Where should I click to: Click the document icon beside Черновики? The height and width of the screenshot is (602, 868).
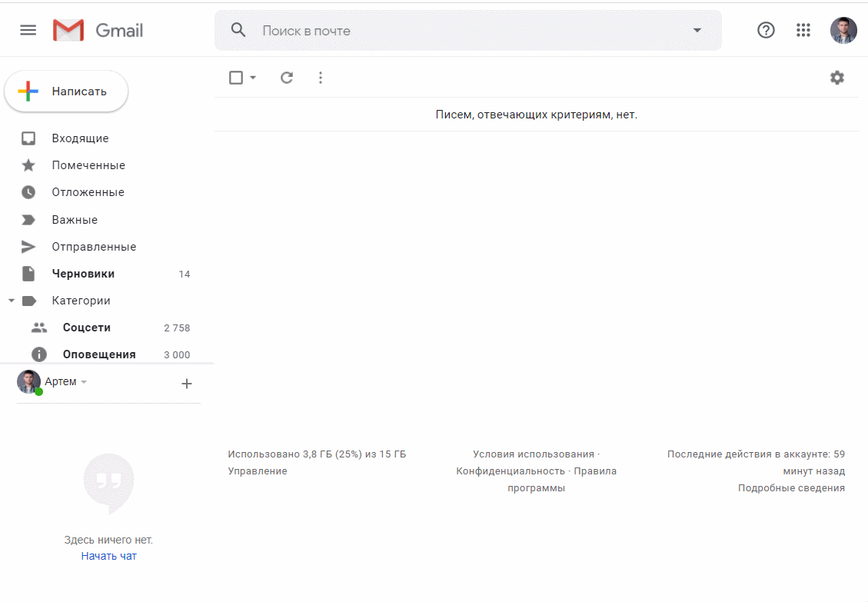(28, 274)
